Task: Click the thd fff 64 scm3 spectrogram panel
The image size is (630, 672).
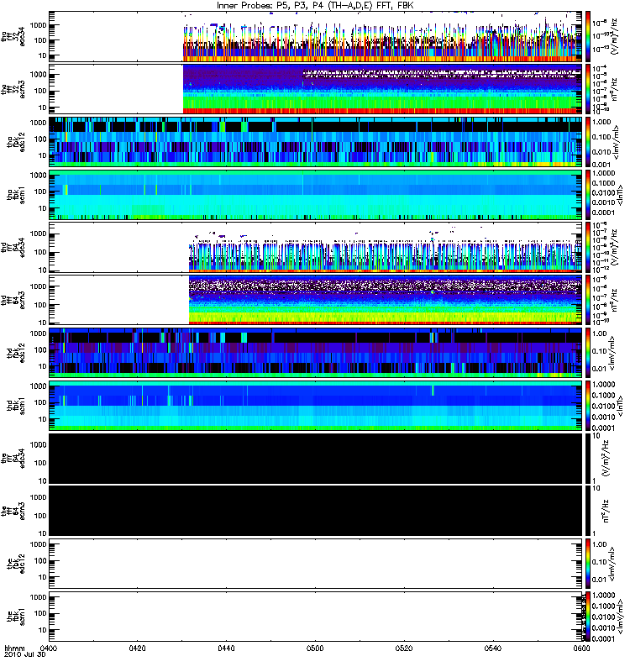Action: pyautogui.click(x=316, y=300)
